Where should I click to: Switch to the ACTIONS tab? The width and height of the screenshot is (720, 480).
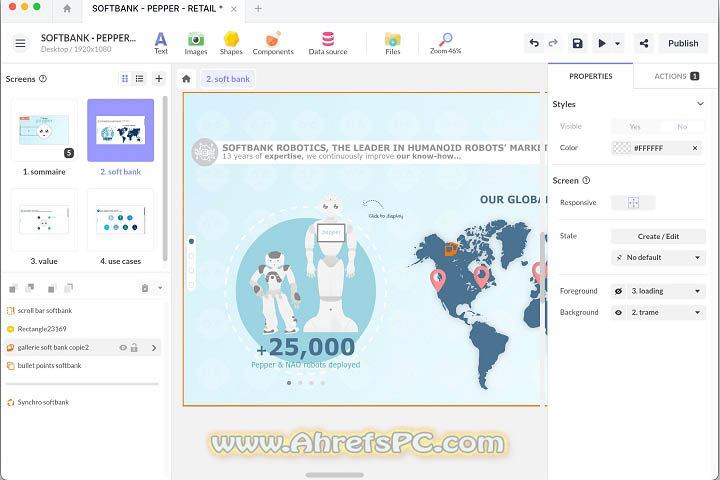[676, 76]
